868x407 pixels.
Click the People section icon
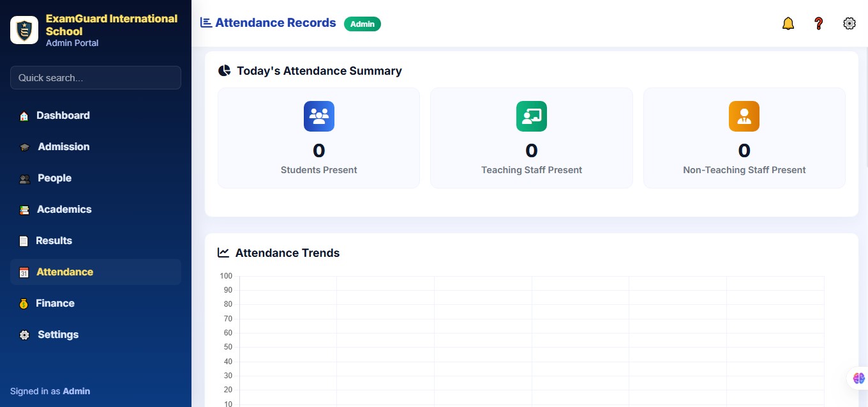click(24, 178)
